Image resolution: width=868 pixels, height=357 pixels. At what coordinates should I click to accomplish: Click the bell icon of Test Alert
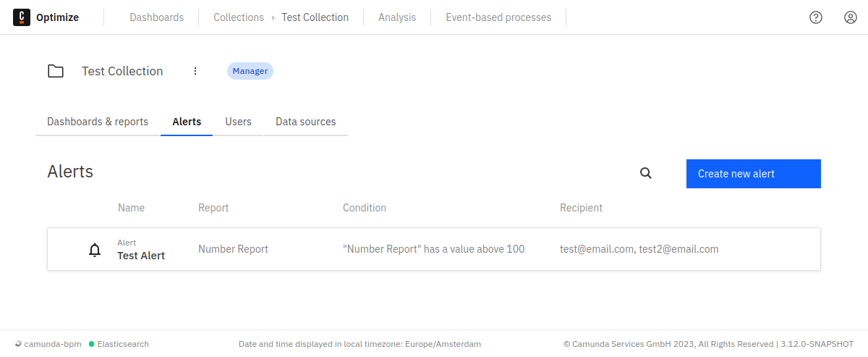(95, 250)
